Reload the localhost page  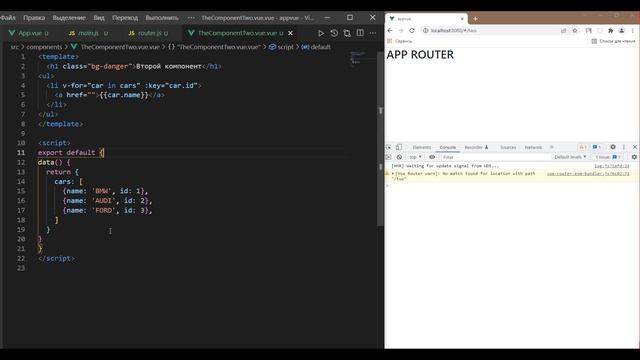[412, 31]
